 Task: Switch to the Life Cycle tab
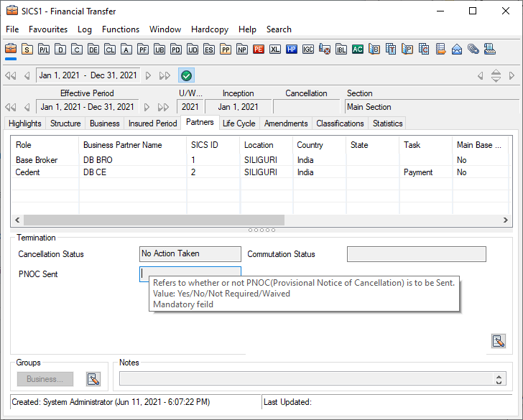click(x=239, y=123)
